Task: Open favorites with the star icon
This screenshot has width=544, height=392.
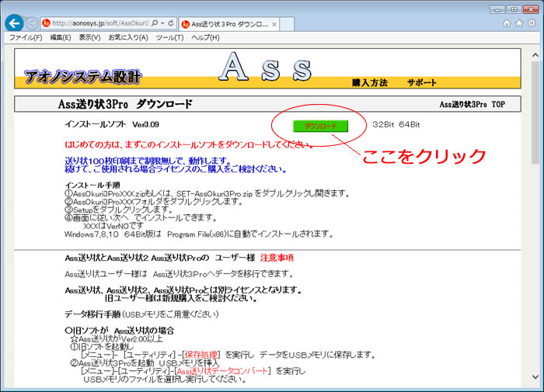Action: pos(518,23)
